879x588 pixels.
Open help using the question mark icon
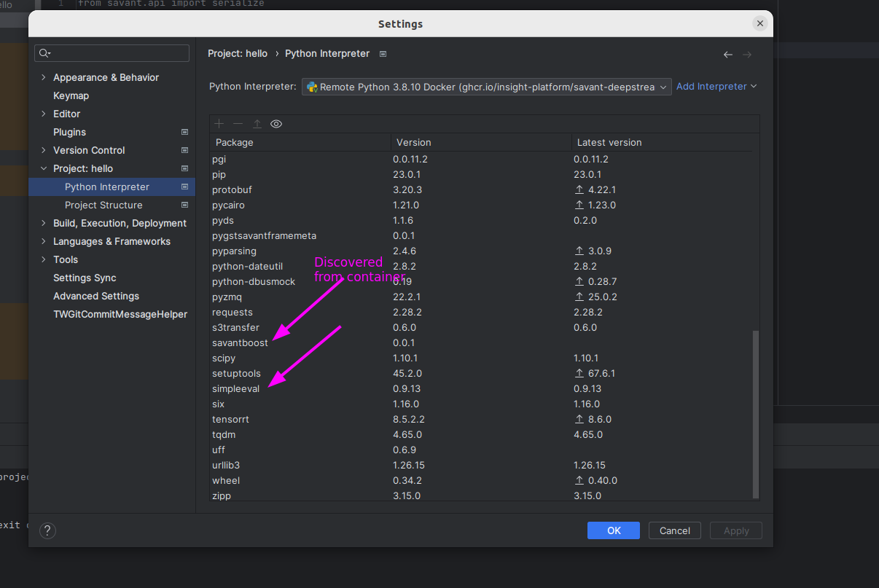47,530
